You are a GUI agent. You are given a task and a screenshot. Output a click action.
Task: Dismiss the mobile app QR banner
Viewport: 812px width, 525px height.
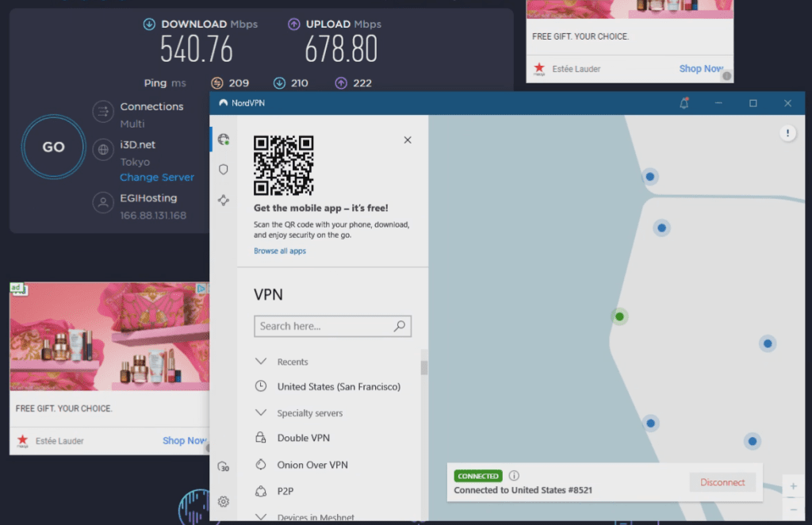coord(408,140)
